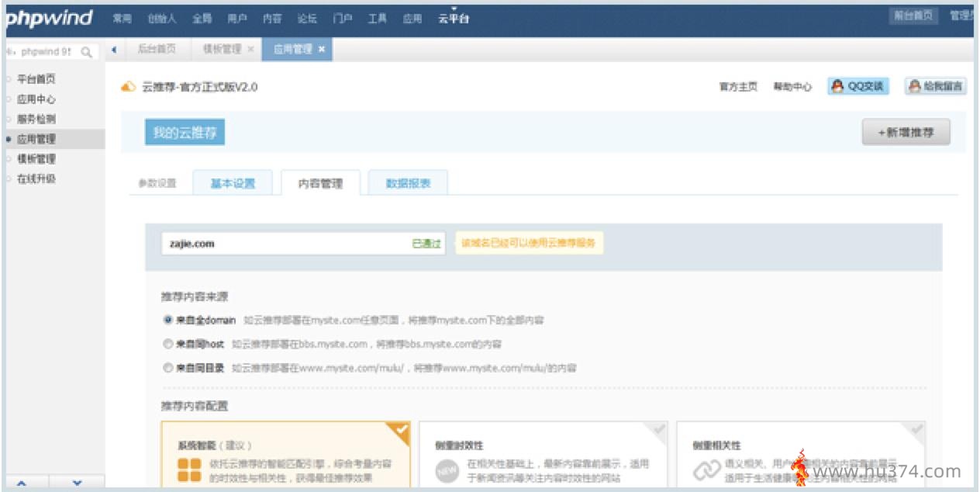The height and width of the screenshot is (492, 980).
Task: Open the 创始人 top menu
Action: tap(160, 19)
